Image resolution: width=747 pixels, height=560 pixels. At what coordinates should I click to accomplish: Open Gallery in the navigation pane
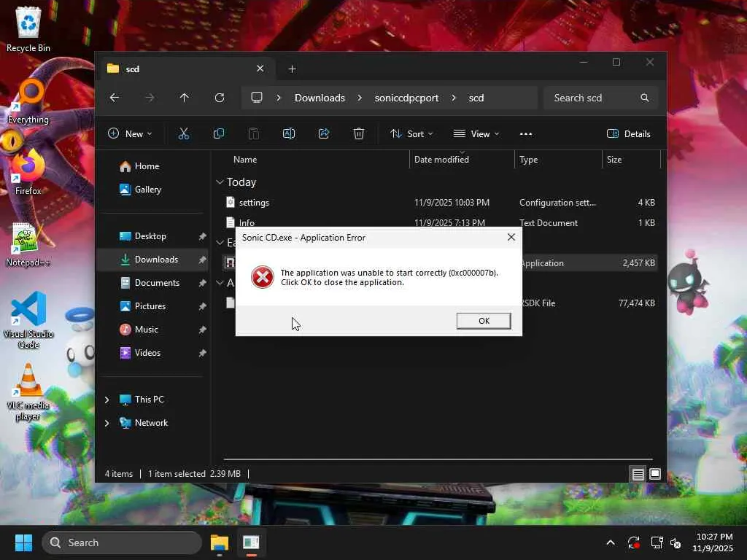coord(147,190)
